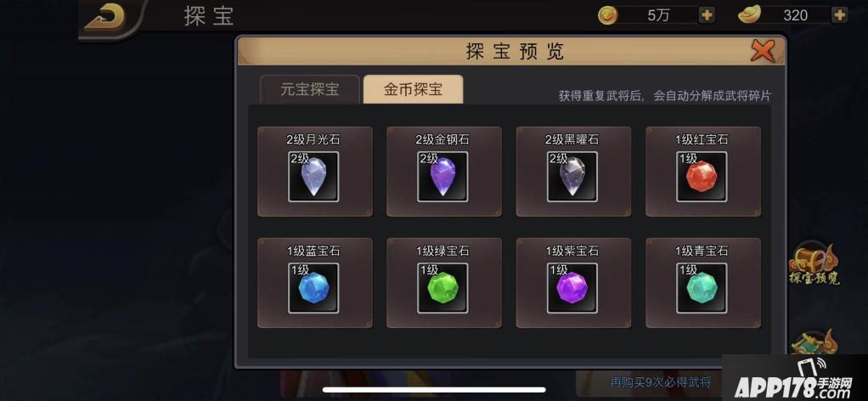This screenshot has height=401, width=868.
Task: Select the 1级绿宝石 green gem icon
Action: coord(442,287)
